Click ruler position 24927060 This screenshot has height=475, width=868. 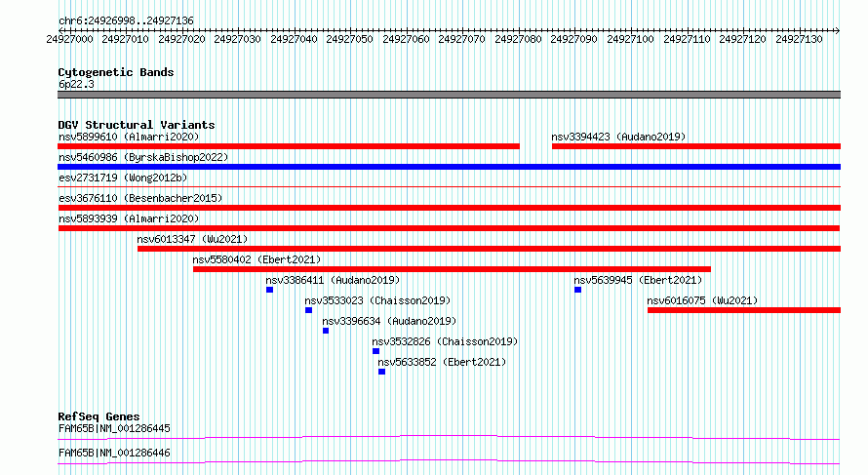coord(407,39)
